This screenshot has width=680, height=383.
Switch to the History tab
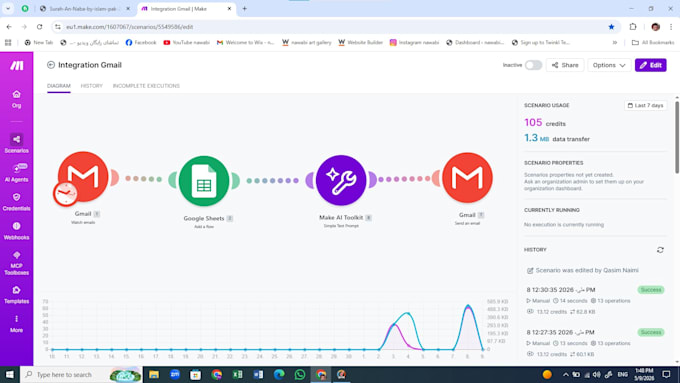pyautogui.click(x=92, y=86)
